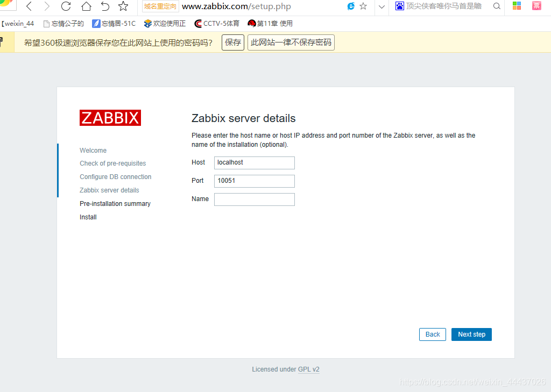Click the ZABBIX logo
Screen dimensions: 551x392
tap(110, 118)
